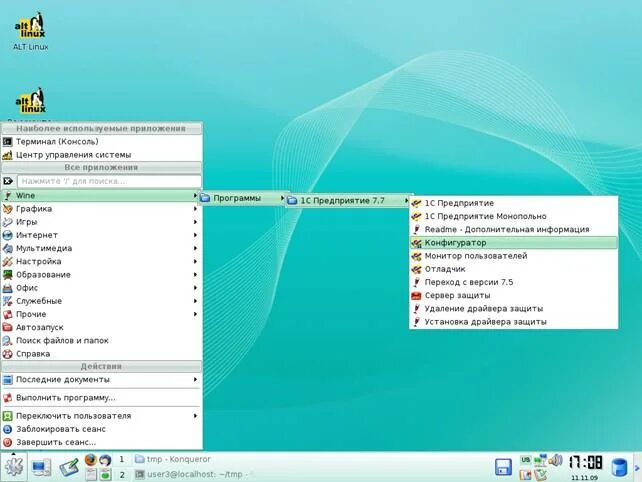Expand Последние документы submenu
Image resolution: width=642 pixels, height=482 pixels.
point(102,380)
